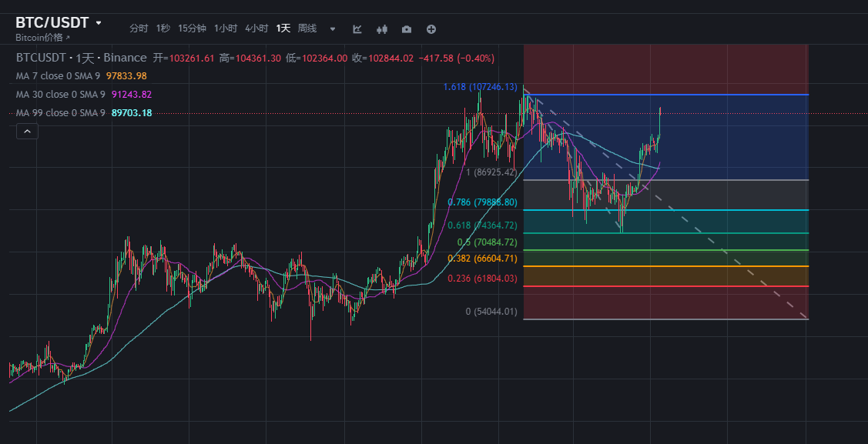
Task: Expand more time intervals dropdown arrow
Action: (333, 29)
